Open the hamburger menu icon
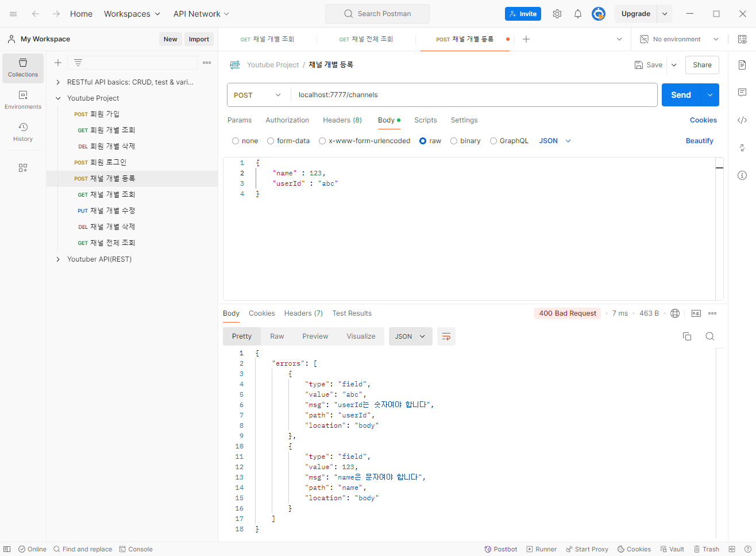Image resolution: width=756 pixels, height=556 pixels. [x=13, y=14]
